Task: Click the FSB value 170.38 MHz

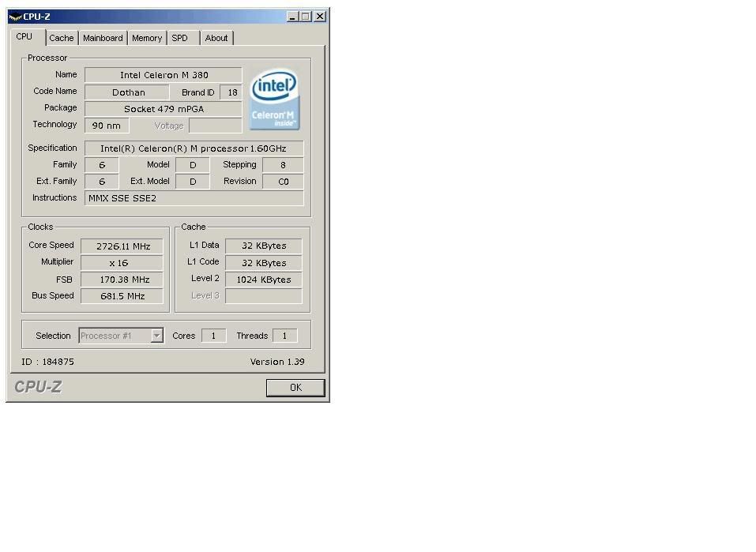Action: (x=122, y=279)
